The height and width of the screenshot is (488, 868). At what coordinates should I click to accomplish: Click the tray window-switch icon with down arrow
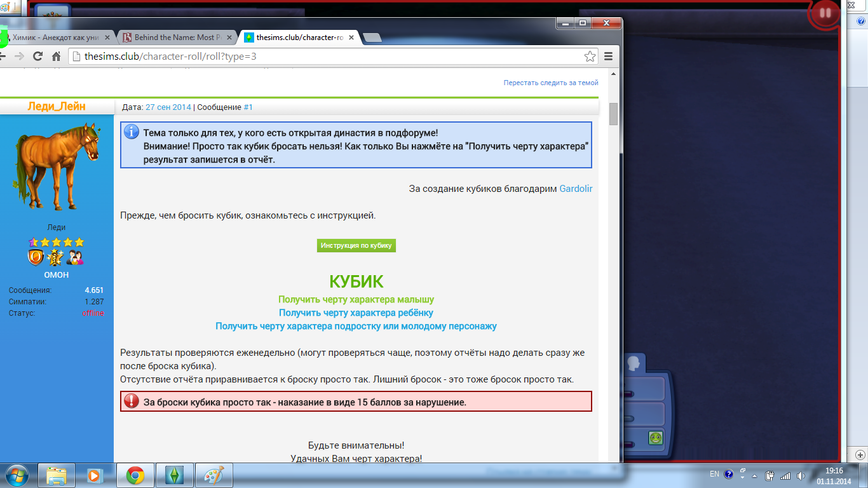tap(743, 474)
